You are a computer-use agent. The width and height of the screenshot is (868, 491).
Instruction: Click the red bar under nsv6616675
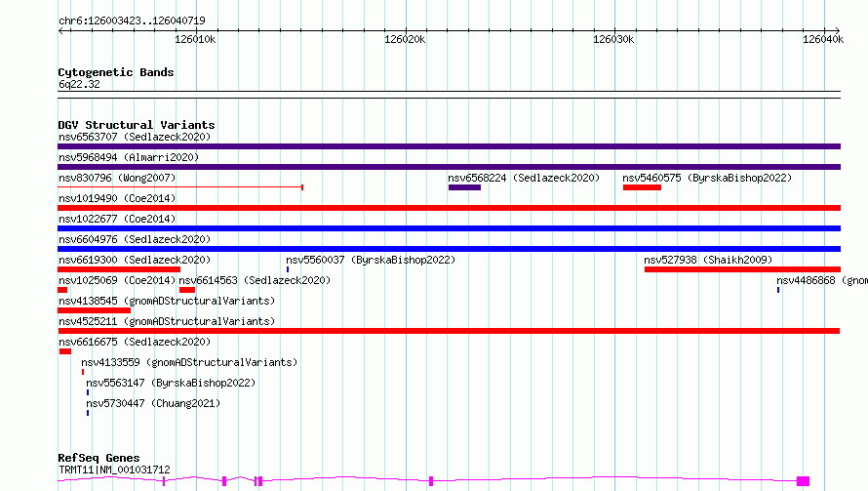point(65,351)
